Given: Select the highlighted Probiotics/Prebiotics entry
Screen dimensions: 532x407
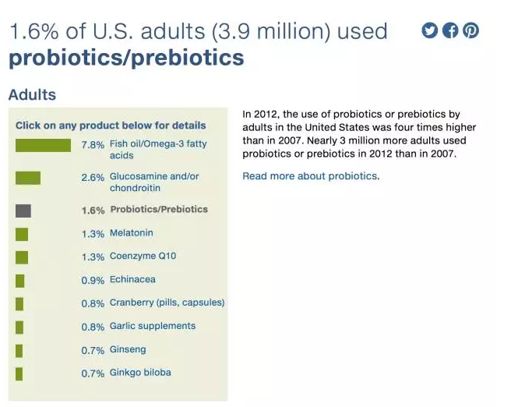Looking at the screenshot, I should pos(159,209).
